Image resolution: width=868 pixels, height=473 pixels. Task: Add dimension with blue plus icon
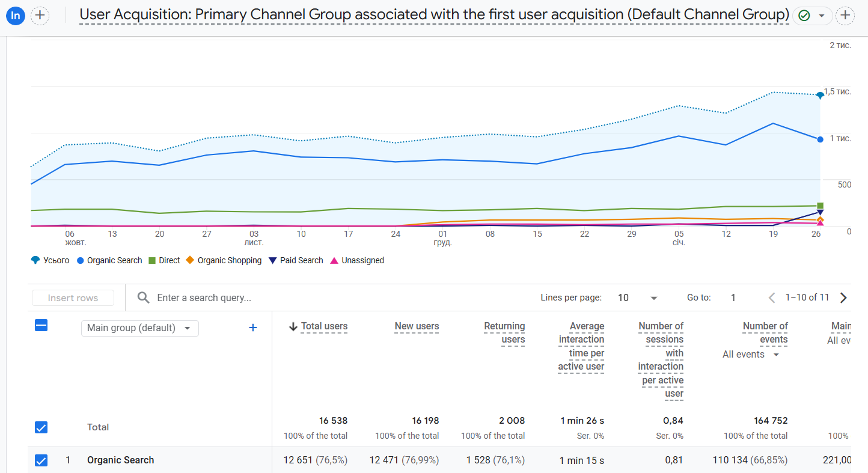click(253, 328)
